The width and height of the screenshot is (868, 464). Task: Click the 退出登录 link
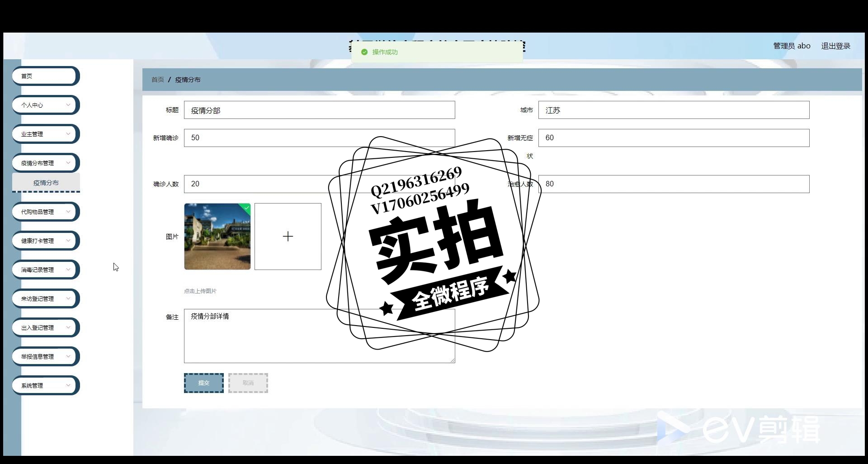[836, 46]
